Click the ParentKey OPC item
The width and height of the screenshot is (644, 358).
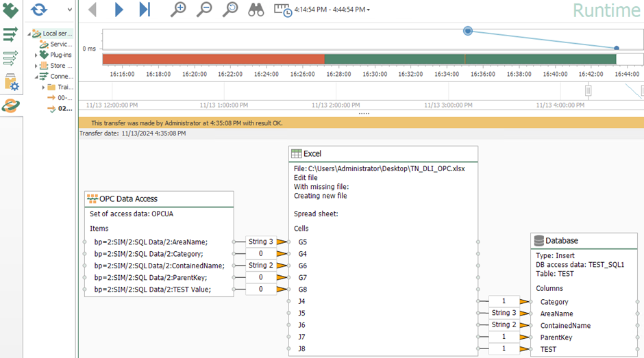point(150,277)
